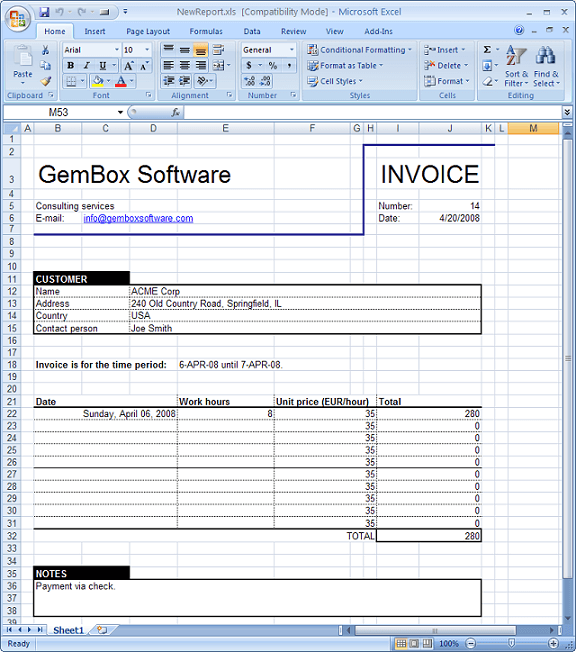576x652 pixels.
Task: Click the Clear eraser icon
Action: 487,81
